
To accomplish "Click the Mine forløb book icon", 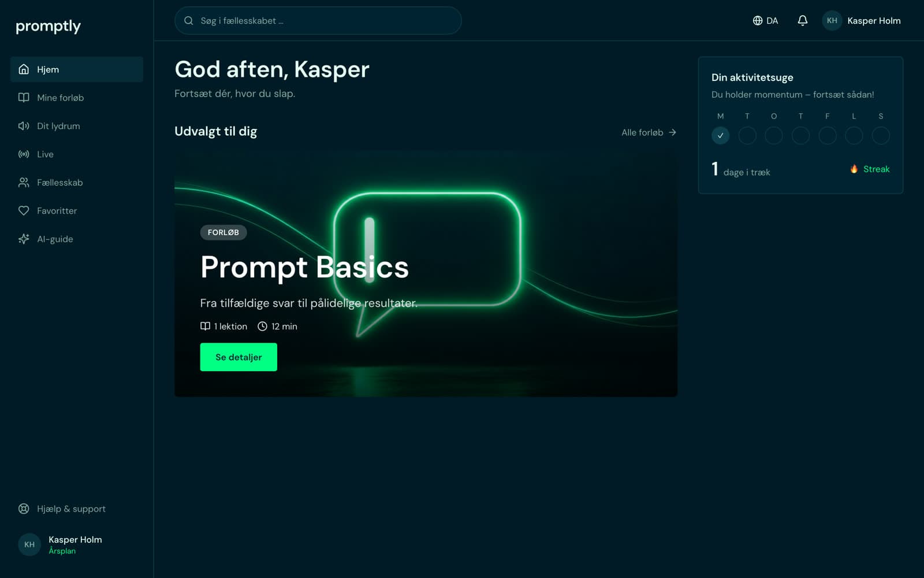I will pyautogui.click(x=24, y=98).
